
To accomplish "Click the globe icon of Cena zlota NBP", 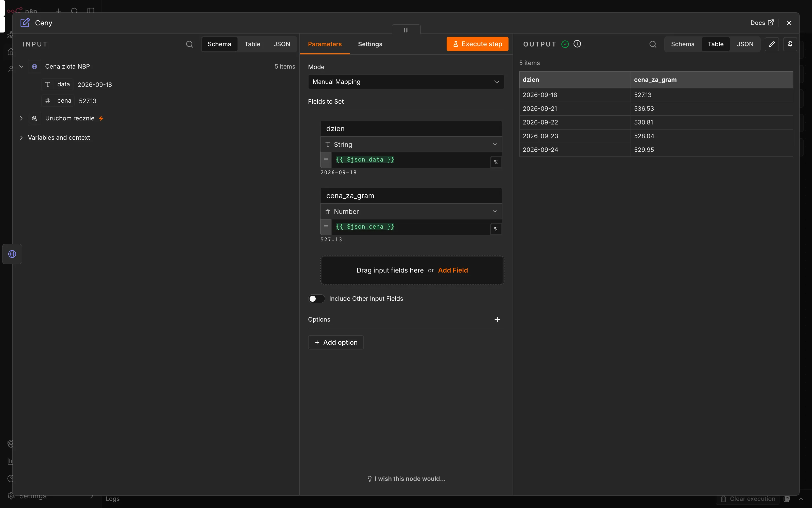I will tap(35, 67).
